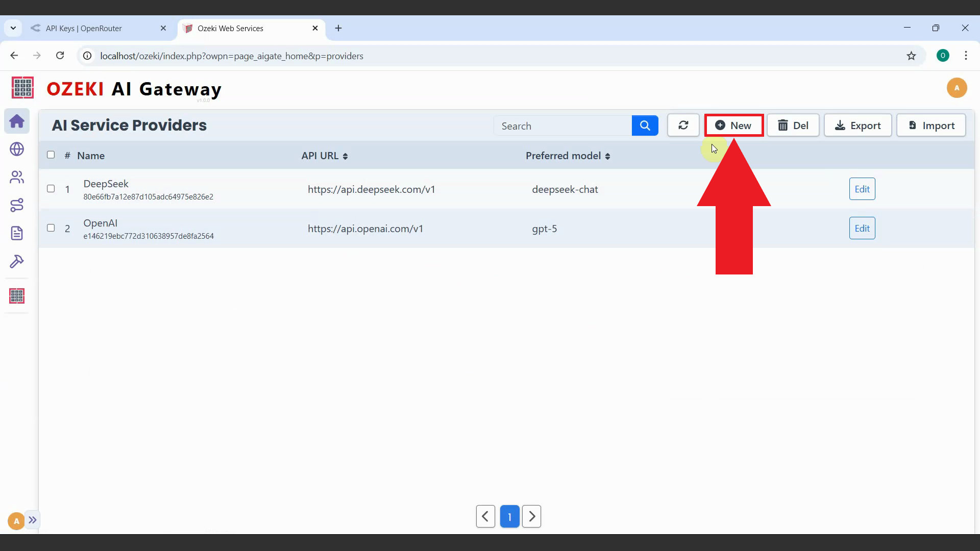
Task: Open the Ozeki grid icon in sidebar
Action: (17, 296)
